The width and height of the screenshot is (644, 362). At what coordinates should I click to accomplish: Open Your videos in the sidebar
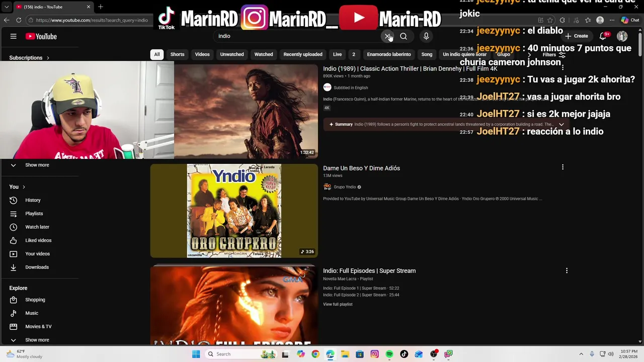click(37, 254)
